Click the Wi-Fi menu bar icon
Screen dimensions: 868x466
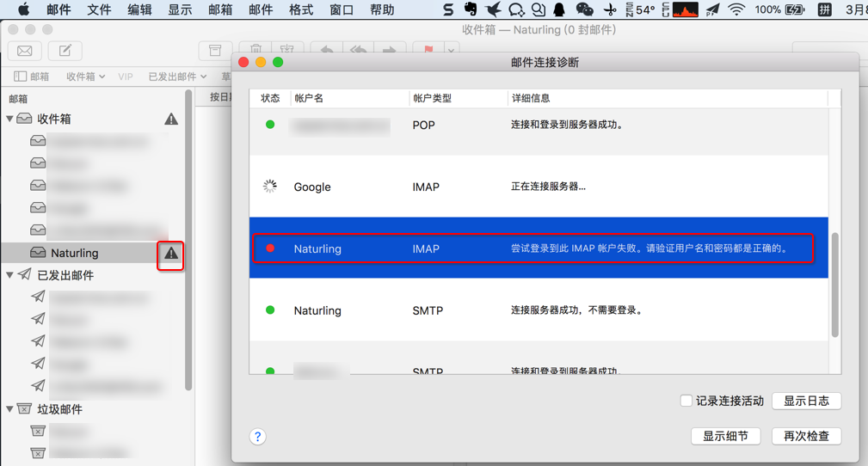tap(736, 9)
